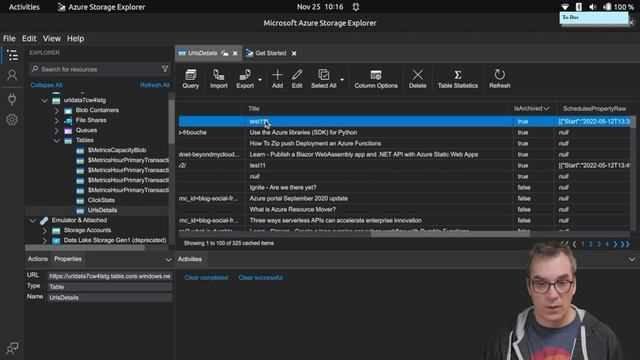Switch to the Actions tab
Viewport: 640px width, 360px height.
[38, 259]
